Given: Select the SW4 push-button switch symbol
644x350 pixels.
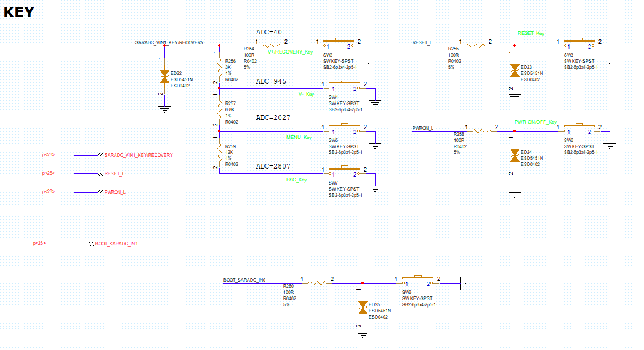Looking at the screenshot, I should 344,86.
